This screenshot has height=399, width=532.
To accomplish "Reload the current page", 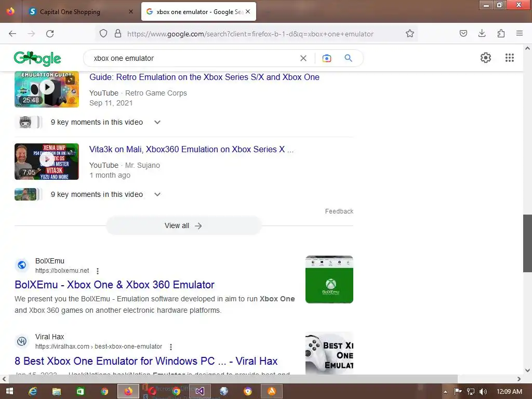I will pyautogui.click(x=50, y=34).
